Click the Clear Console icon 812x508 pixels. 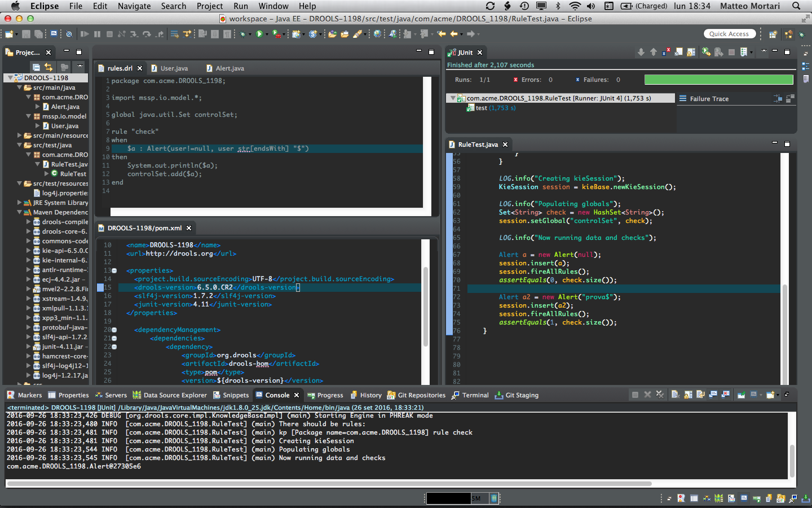(675, 395)
